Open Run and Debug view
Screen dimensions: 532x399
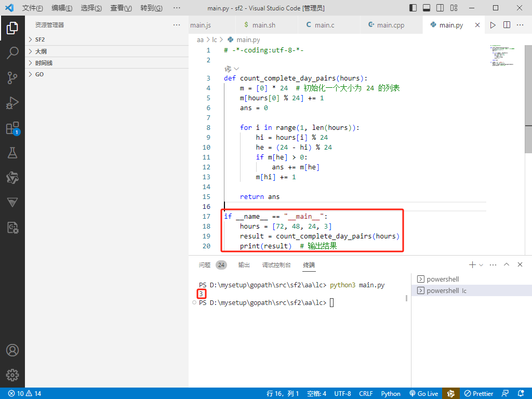pyautogui.click(x=12, y=103)
